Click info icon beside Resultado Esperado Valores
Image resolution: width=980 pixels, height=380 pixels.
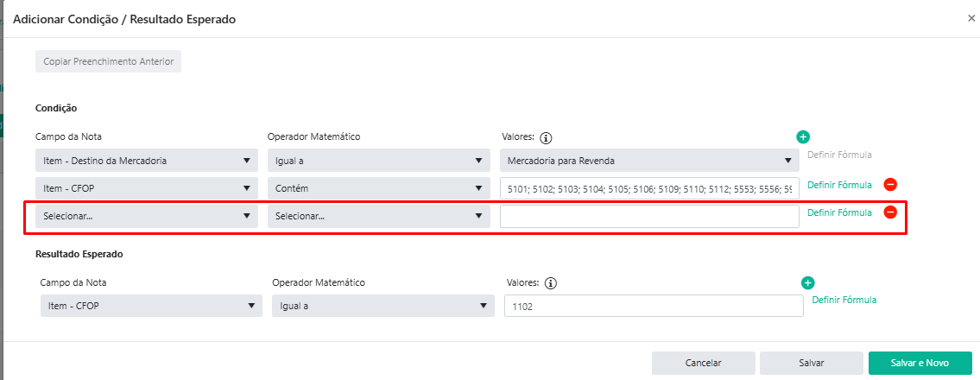pos(551,282)
